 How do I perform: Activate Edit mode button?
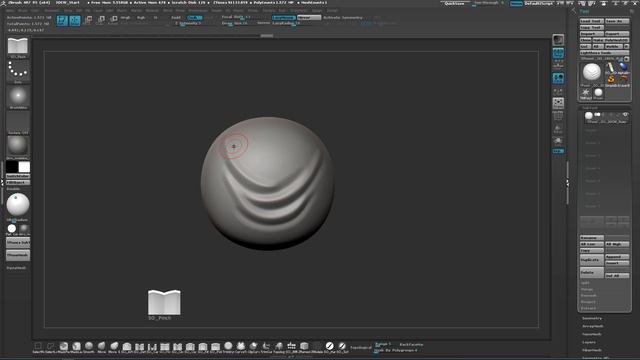(x=62, y=20)
